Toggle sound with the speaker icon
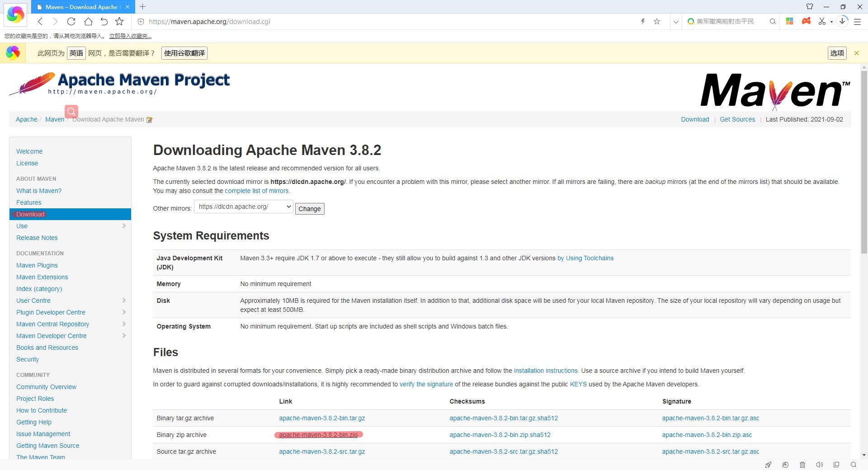The height and width of the screenshot is (470, 868). pos(819,465)
